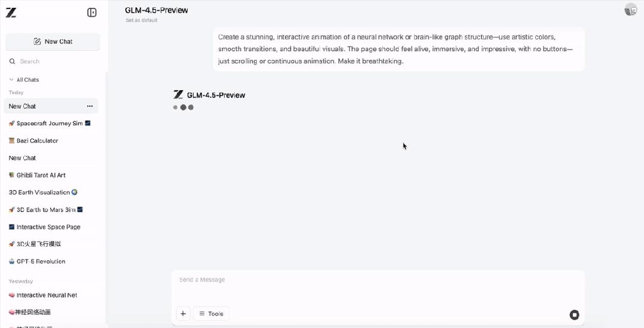Stop the response generation
644x328 pixels.
pos(574,315)
